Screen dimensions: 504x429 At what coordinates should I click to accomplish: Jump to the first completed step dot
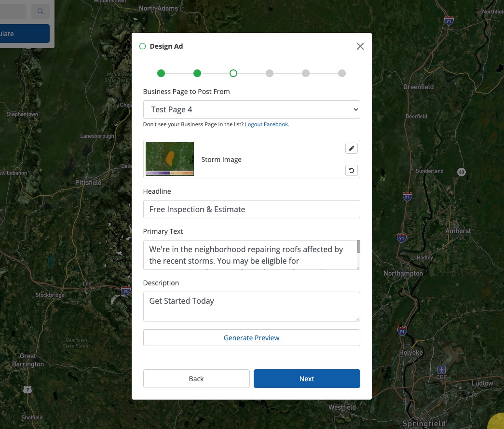161,73
